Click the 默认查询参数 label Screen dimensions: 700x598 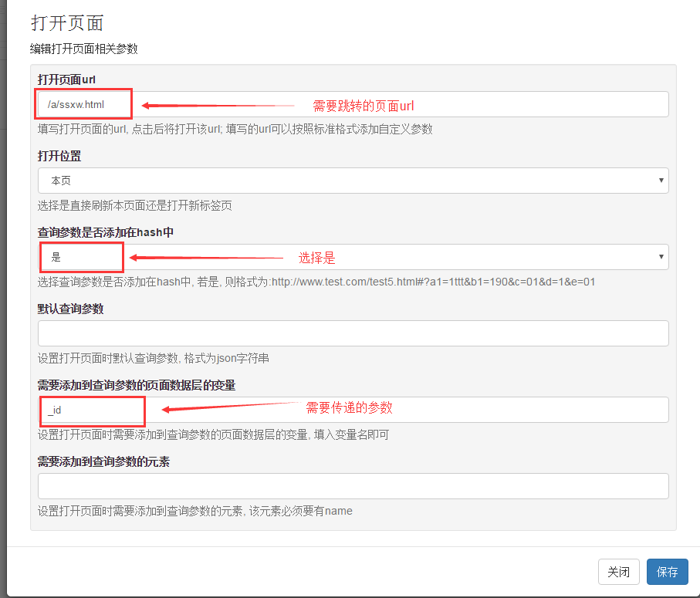70,309
